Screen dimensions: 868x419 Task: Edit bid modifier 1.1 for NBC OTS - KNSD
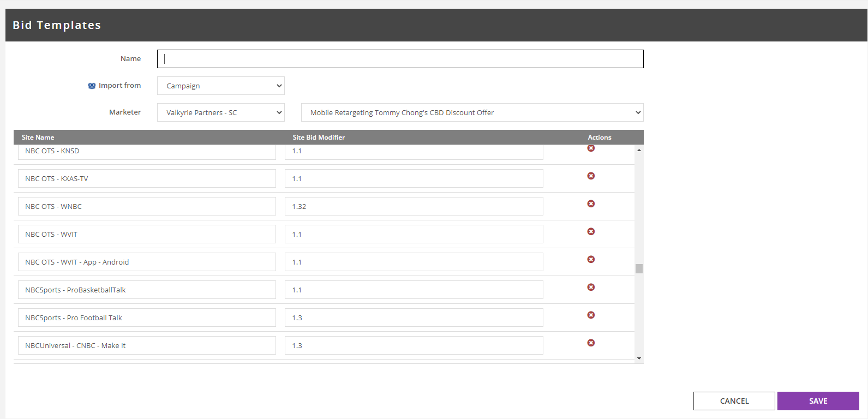414,152
